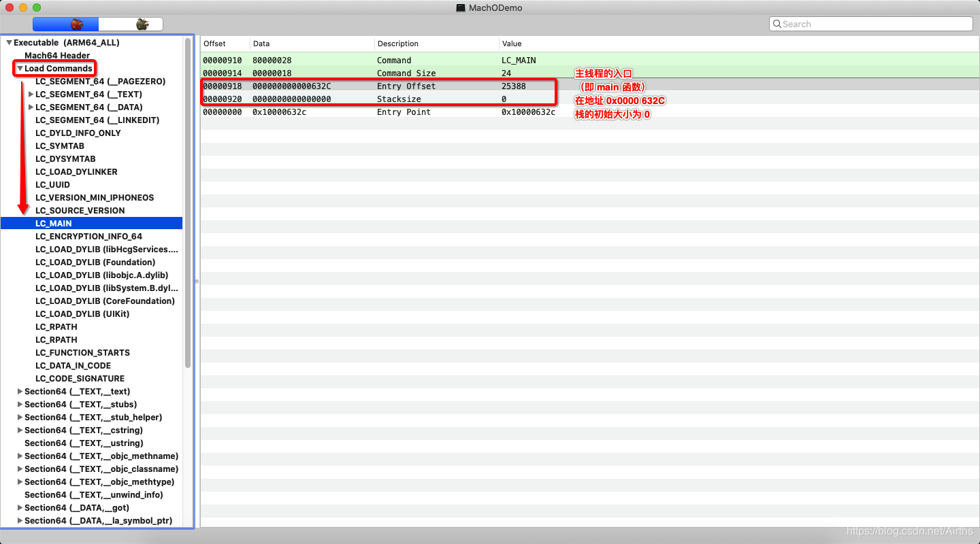The image size is (980, 544).
Task: Click the MachODemo title bar document icon
Action: click(x=461, y=7)
